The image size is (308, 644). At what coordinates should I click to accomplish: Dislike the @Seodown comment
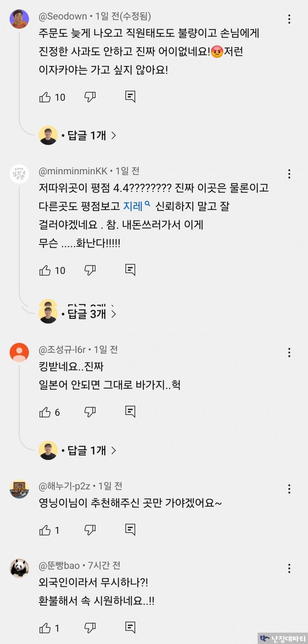point(90,97)
